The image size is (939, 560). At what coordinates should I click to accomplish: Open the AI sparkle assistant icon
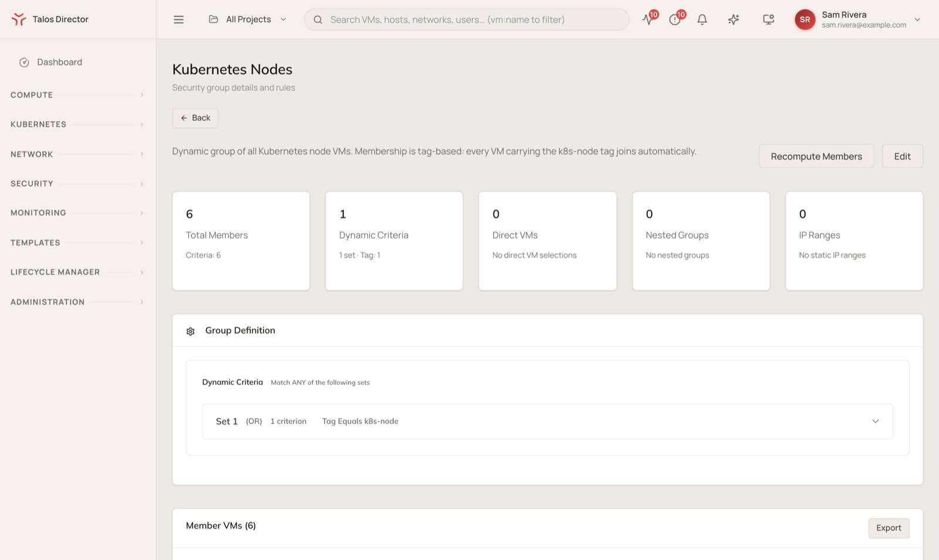click(x=734, y=19)
